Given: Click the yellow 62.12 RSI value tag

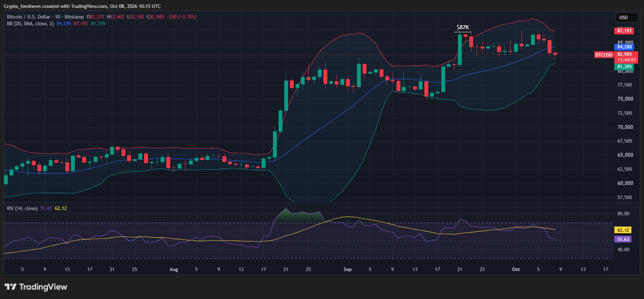Looking at the screenshot, I should [x=623, y=230].
